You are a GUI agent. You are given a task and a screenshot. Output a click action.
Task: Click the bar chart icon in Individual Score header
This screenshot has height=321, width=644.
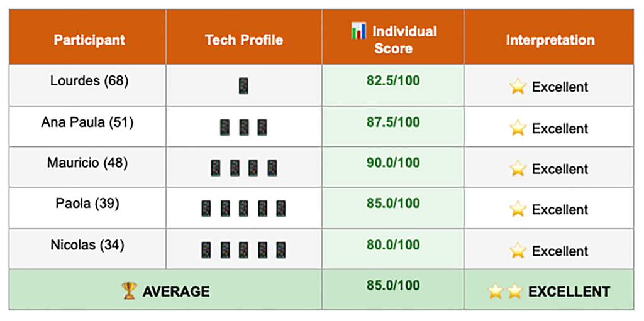point(358,31)
